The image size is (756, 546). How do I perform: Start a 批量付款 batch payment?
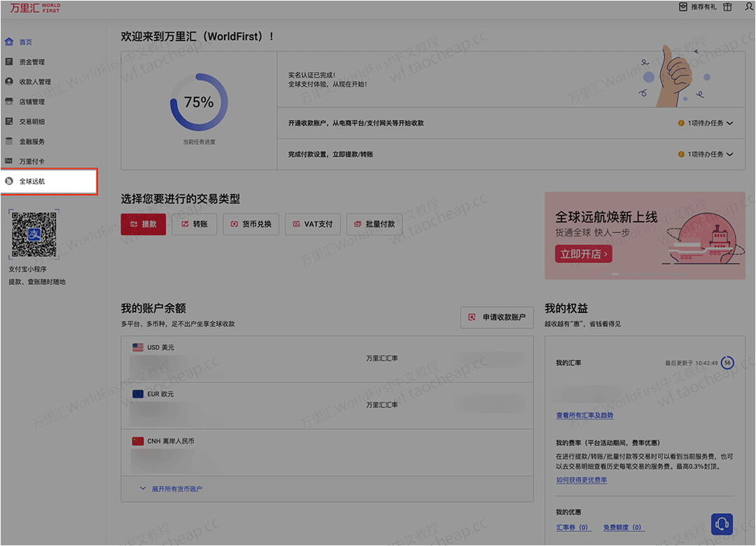[374, 224]
